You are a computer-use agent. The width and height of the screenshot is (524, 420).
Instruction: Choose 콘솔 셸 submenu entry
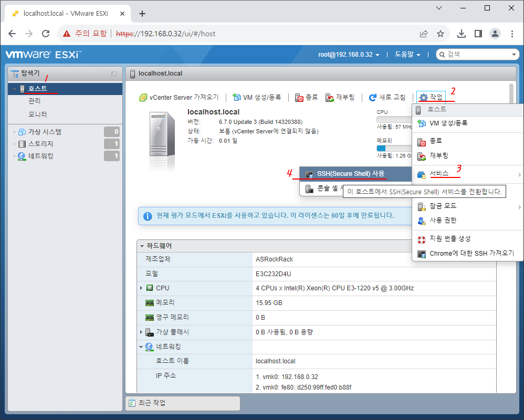pyautogui.click(x=322, y=189)
